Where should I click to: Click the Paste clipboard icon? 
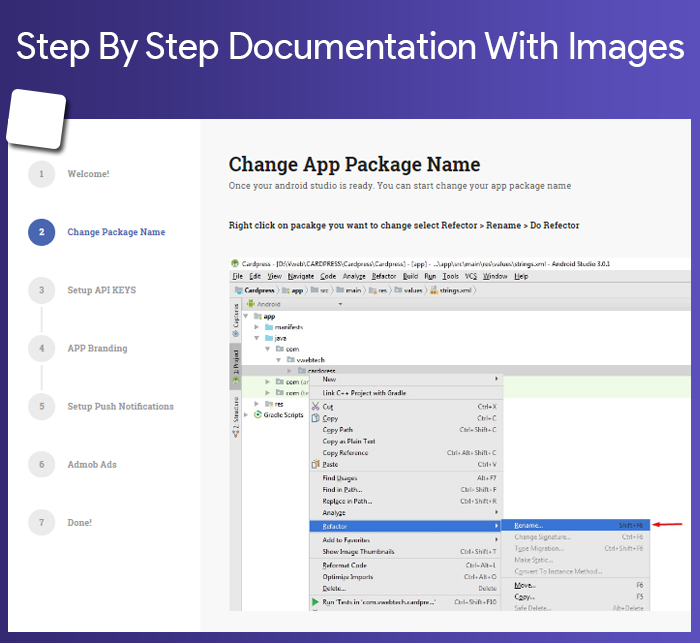click(x=316, y=465)
